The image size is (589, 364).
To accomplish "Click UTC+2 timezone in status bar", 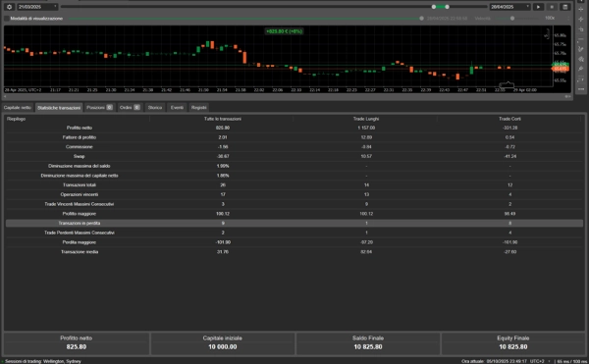I will click(x=537, y=361).
